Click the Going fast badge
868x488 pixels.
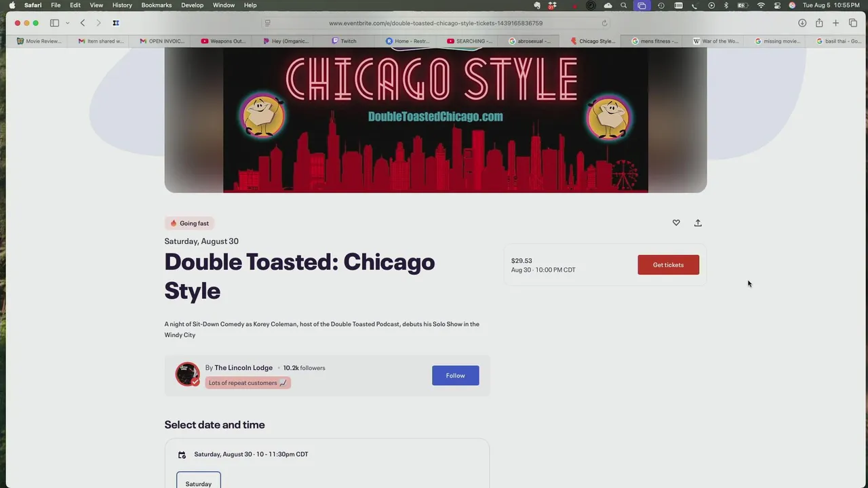click(189, 224)
